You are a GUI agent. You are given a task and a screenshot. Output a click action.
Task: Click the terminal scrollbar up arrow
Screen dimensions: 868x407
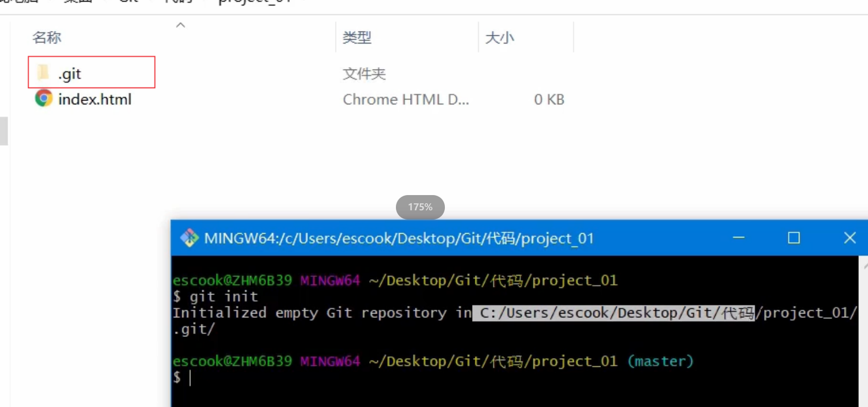[x=865, y=265]
